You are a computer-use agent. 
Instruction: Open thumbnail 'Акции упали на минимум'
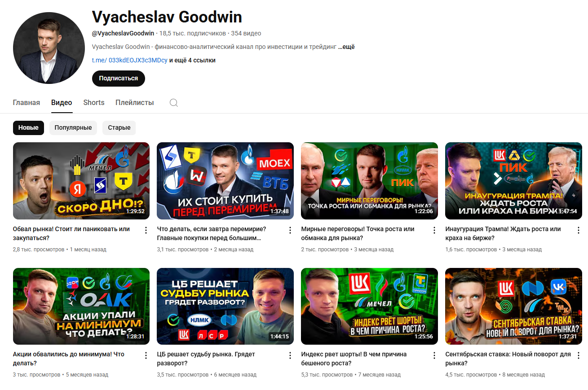click(81, 306)
